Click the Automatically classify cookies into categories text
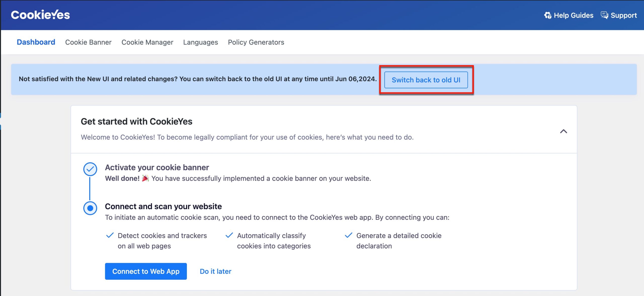 point(274,241)
